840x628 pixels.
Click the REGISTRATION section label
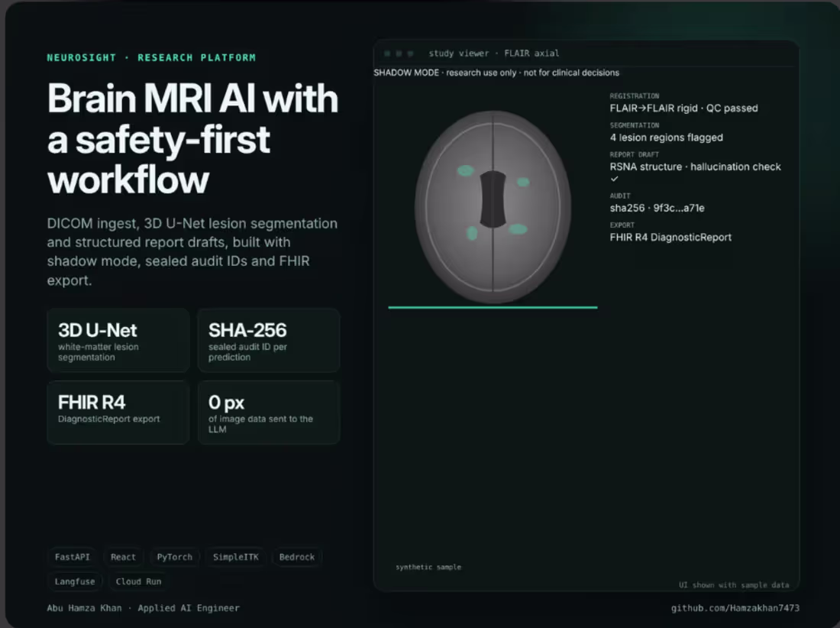click(635, 96)
